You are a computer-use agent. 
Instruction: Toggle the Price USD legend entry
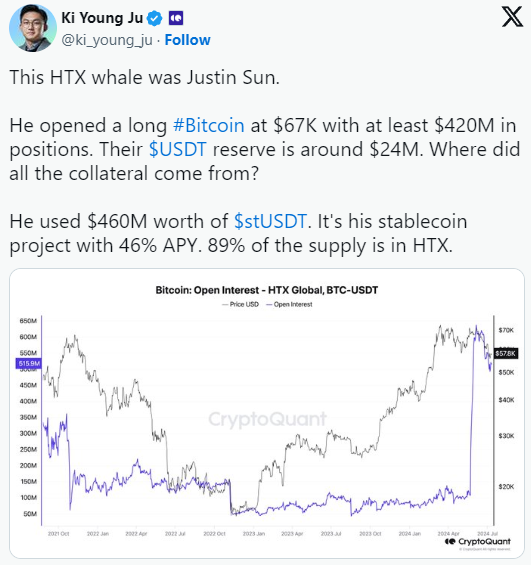tap(240, 304)
